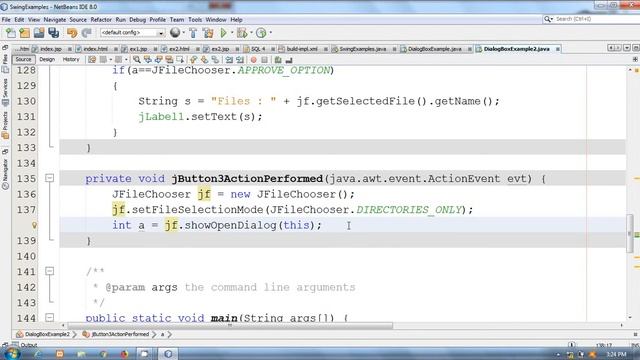The height and width of the screenshot is (360, 640).
Task: Open the Profile Project dropdown arrow
Action: 270,33
